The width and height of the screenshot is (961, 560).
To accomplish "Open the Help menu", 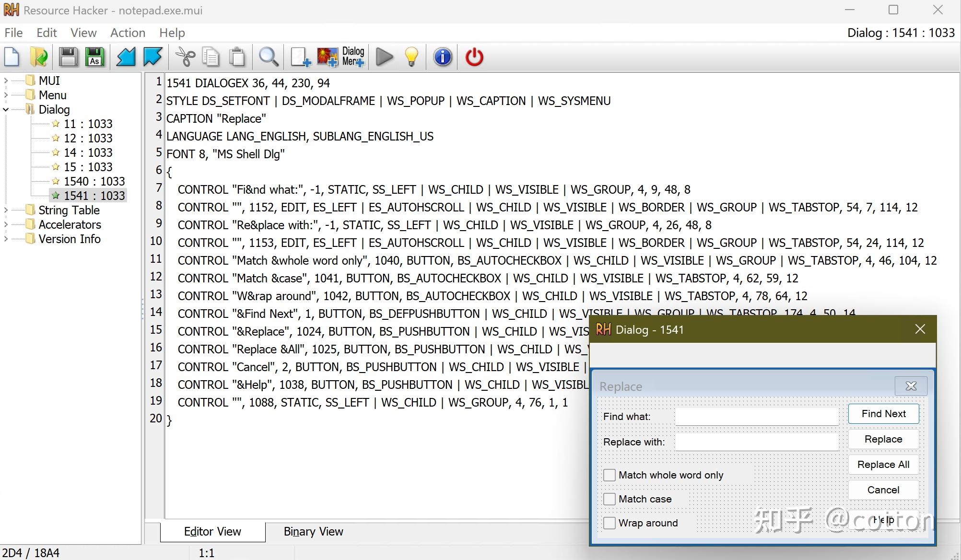I will 172,33.
